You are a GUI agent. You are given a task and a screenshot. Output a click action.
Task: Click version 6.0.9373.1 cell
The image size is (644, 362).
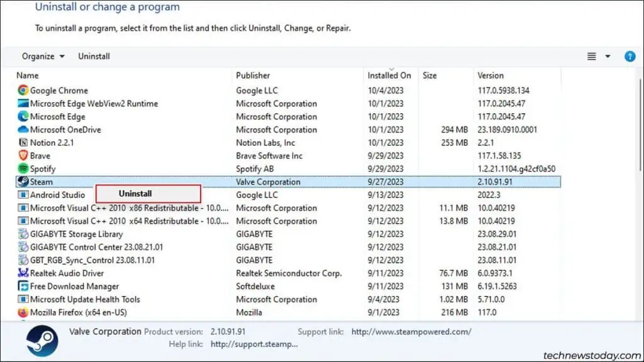coord(494,273)
